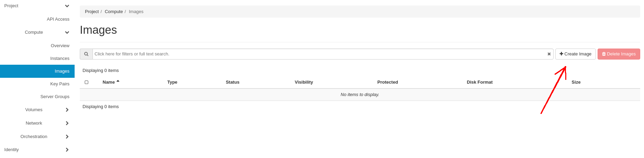Focus the filter search text field
Viewport: 644px width, 158px height.
coord(320,54)
